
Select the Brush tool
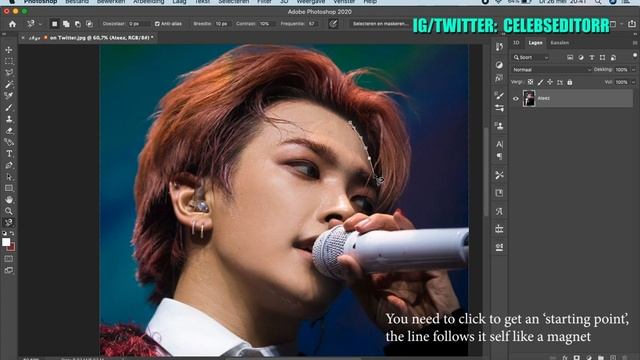click(9, 108)
